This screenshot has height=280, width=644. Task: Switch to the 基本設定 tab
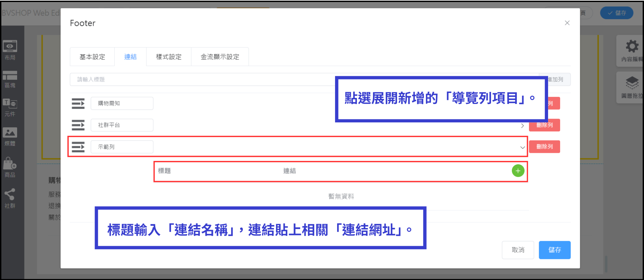pyautogui.click(x=92, y=57)
